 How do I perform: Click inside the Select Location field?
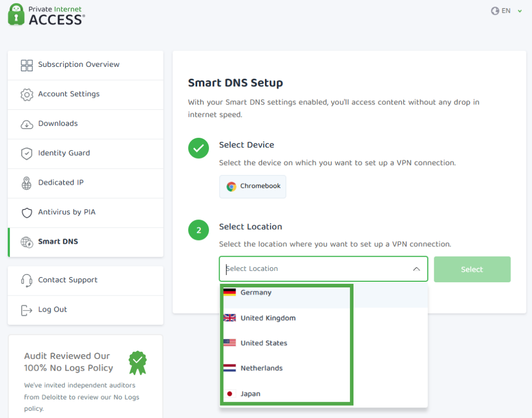point(323,269)
